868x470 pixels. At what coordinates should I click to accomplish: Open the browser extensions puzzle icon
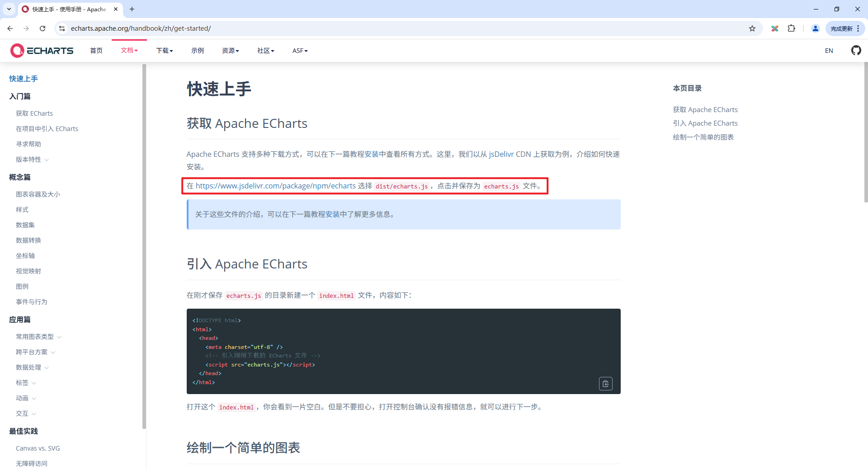pyautogui.click(x=792, y=28)
